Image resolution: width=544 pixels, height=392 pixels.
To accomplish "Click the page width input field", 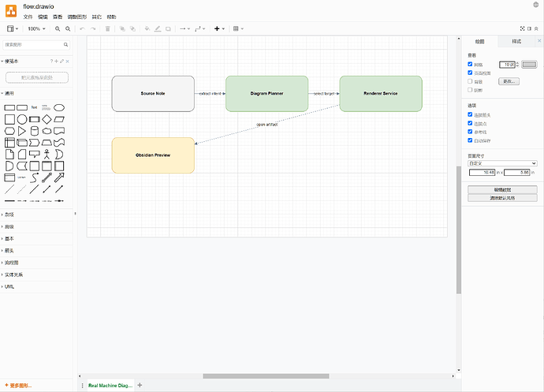I will (x=482, y=172).
